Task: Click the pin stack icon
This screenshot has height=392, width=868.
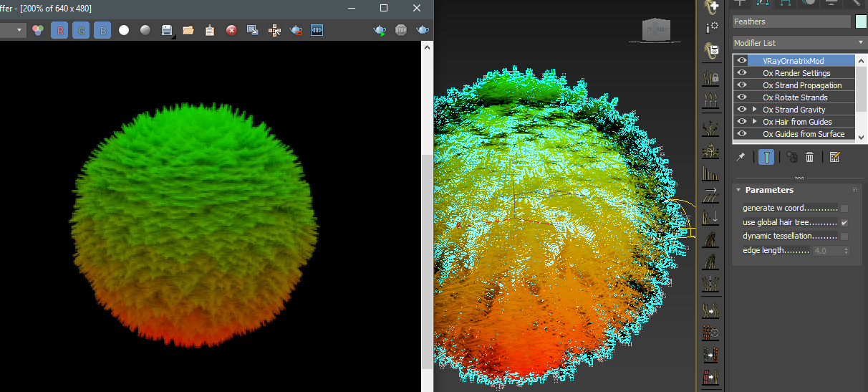Action: click(741, 157)
